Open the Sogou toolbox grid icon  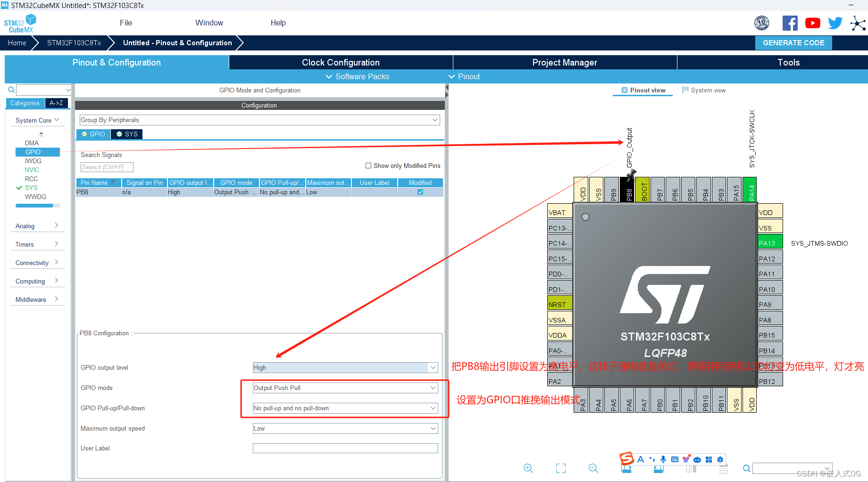709,459
